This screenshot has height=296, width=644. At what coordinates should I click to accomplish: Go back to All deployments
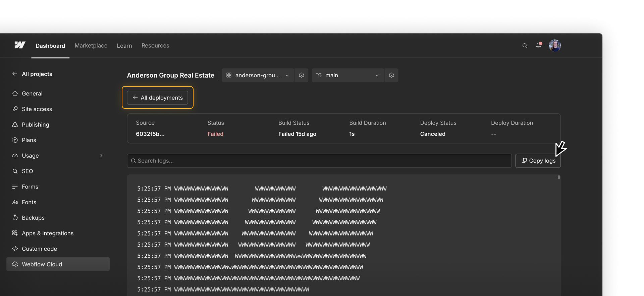click(157, 98)
